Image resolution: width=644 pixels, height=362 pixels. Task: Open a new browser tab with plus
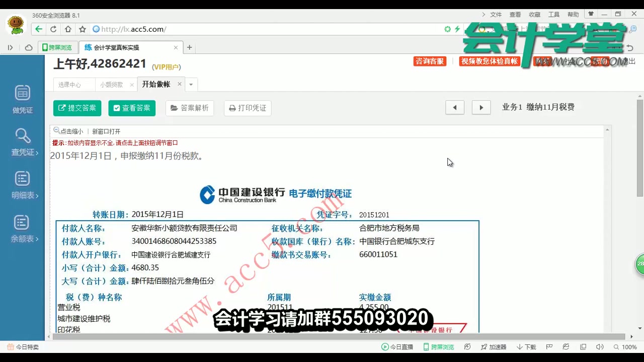pos(189,48)
